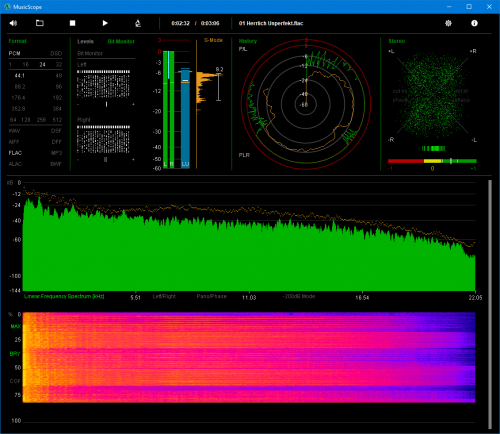This screenshot has height=434, width=500.
Task: Toggle the Left/Right spectrum option
Action: [x=164, y=296]
